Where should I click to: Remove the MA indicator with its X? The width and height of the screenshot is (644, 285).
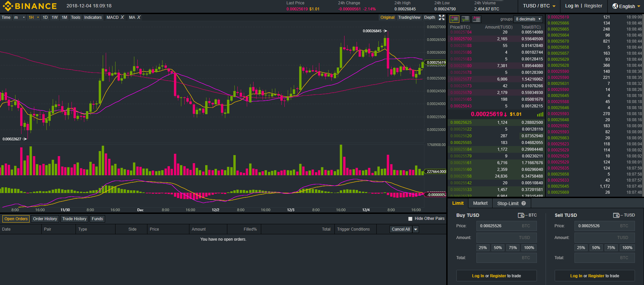coord(139,17)
